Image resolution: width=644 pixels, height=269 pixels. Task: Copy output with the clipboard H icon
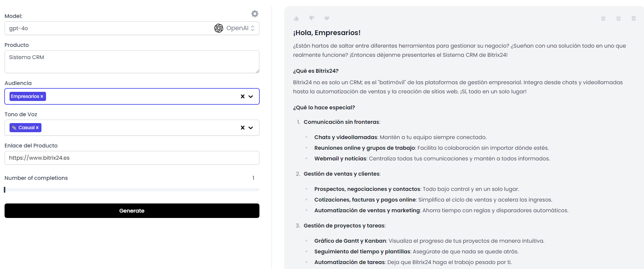pyautogui.click(x=603, y=18)
